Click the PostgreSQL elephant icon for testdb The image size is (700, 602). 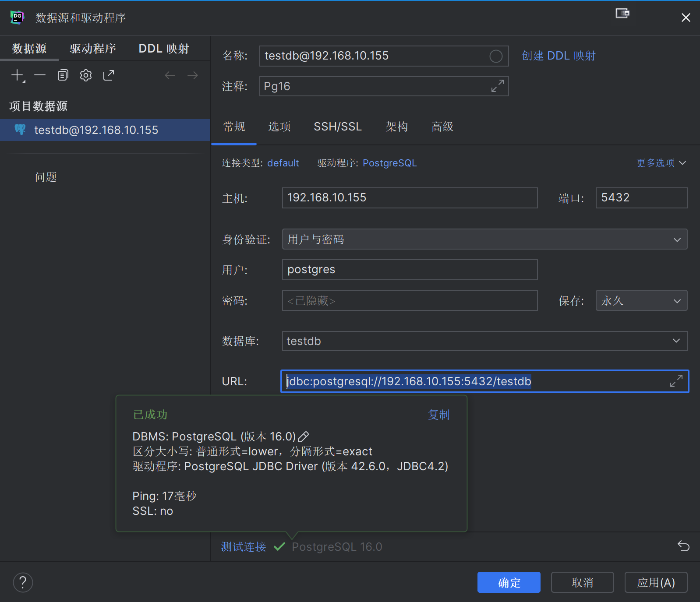point(20,130)
